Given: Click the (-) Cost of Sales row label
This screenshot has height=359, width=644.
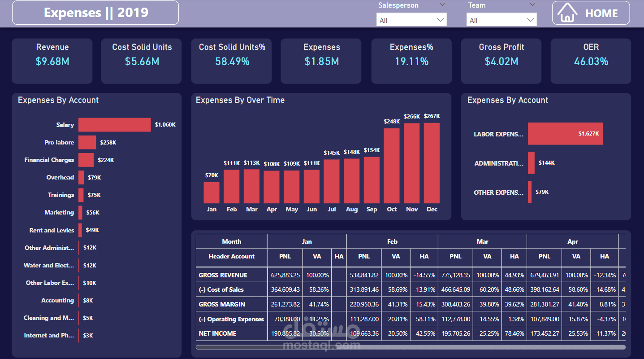Looking at the screenshot, I should [x=221, y=289].
